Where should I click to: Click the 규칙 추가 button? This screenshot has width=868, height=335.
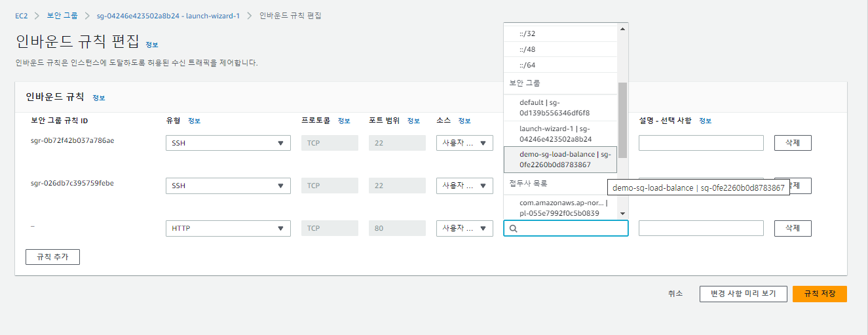[x=52, y=256]
